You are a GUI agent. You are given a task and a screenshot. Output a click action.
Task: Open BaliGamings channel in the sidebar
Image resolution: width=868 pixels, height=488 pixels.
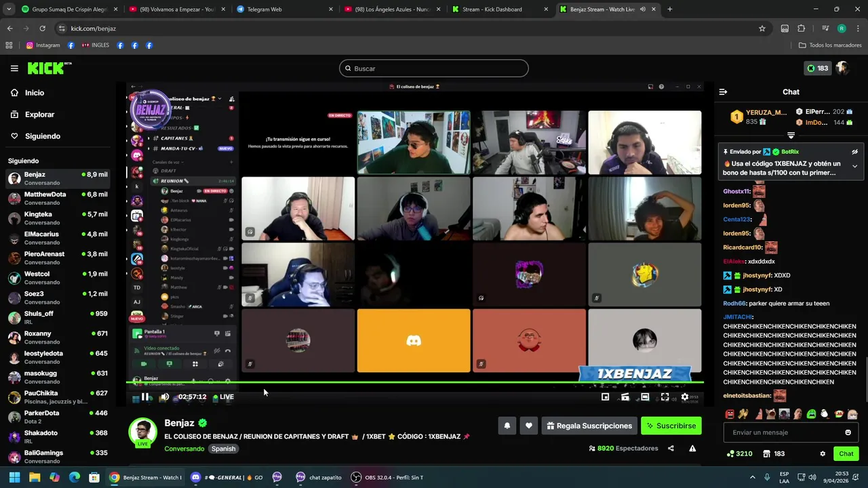pyautogui.click(x=58, y=455)
